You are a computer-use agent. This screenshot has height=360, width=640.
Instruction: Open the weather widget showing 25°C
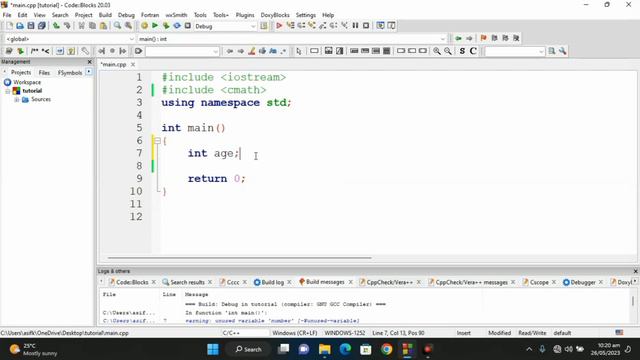point(33,349)
